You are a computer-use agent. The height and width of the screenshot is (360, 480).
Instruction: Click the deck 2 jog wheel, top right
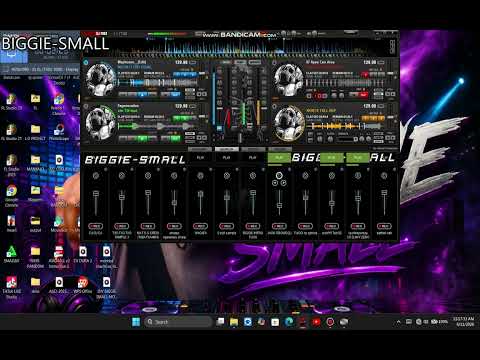289,80
